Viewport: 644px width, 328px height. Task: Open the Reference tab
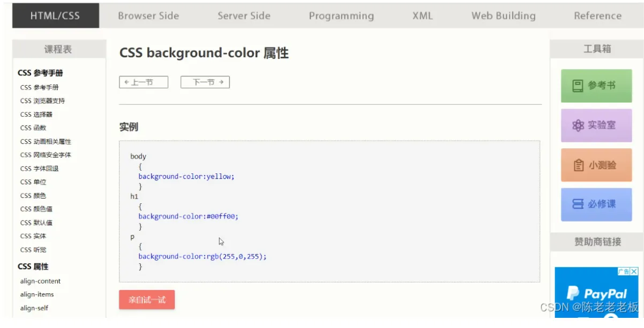point(597,16)
